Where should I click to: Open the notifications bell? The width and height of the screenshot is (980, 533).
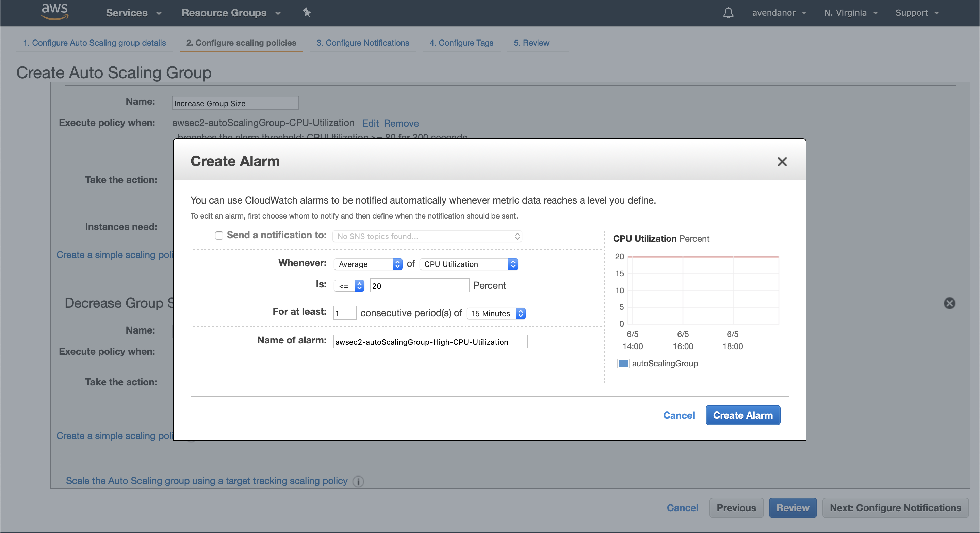(x=728, y=13)
